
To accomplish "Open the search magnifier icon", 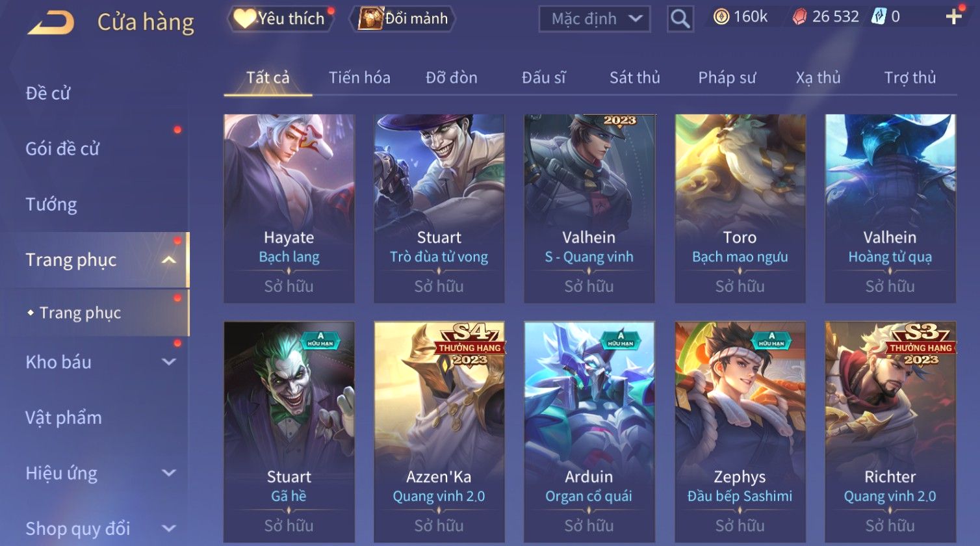I will [x=680, y=19].
